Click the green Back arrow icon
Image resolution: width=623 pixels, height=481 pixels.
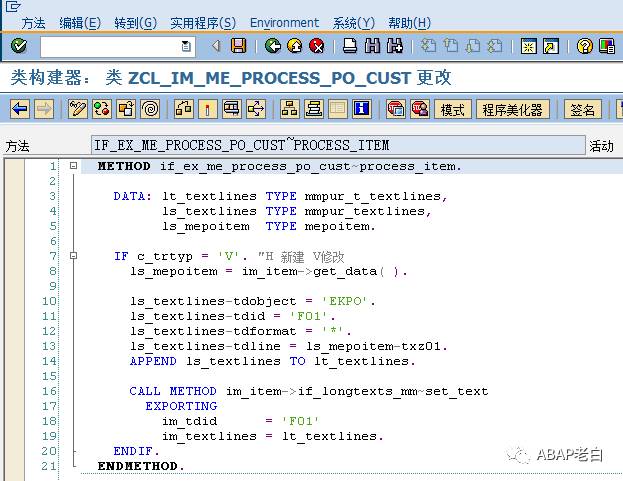[x=273, y=46]
